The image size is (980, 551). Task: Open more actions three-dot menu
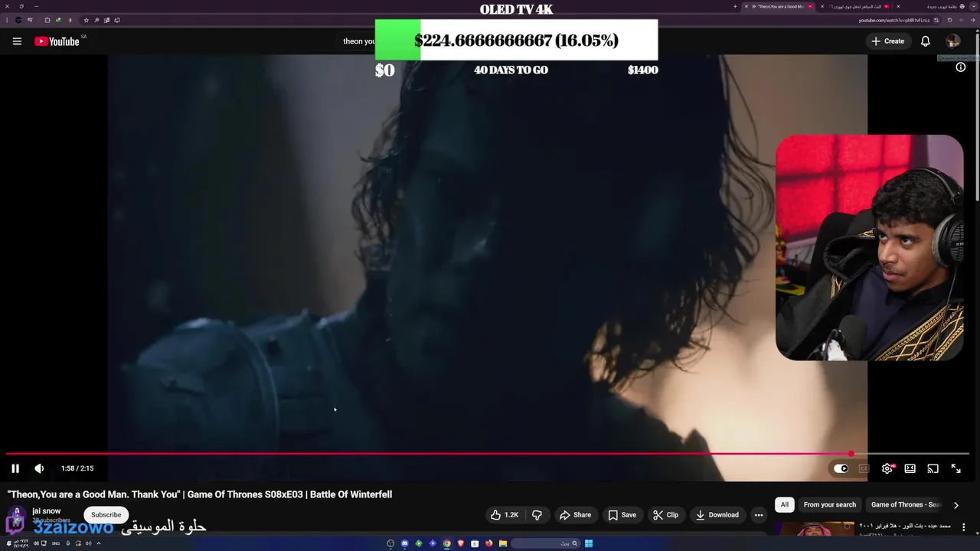point(758,515)
